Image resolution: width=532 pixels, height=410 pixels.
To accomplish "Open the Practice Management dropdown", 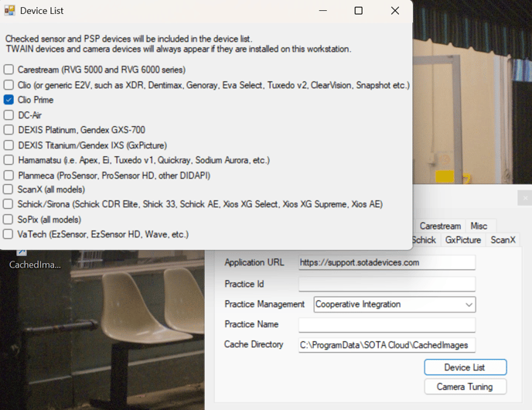I will pos(394,305).
